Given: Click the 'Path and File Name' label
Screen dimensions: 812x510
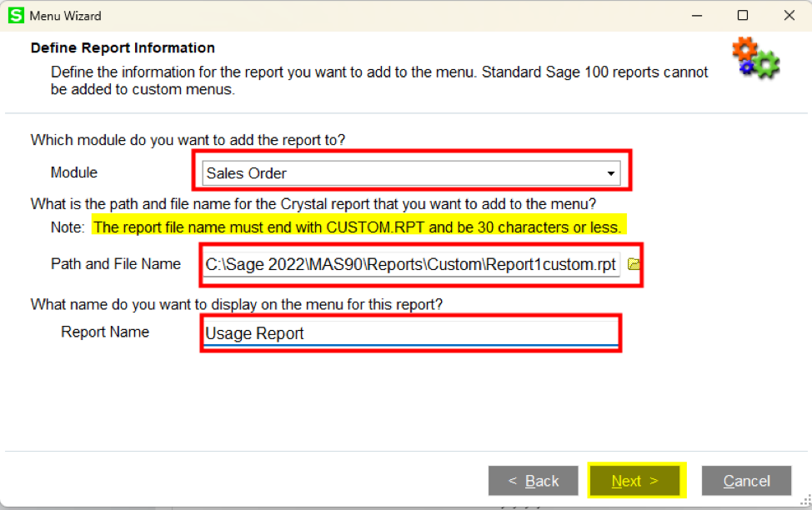Looking at the screenshot, I should coord(116,264).
